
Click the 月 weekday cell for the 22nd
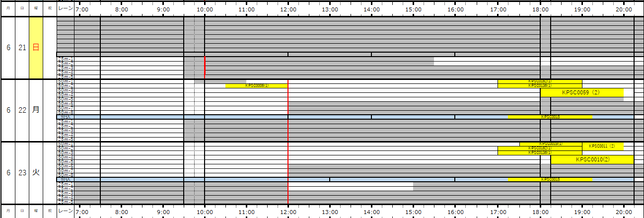[36, 110]
